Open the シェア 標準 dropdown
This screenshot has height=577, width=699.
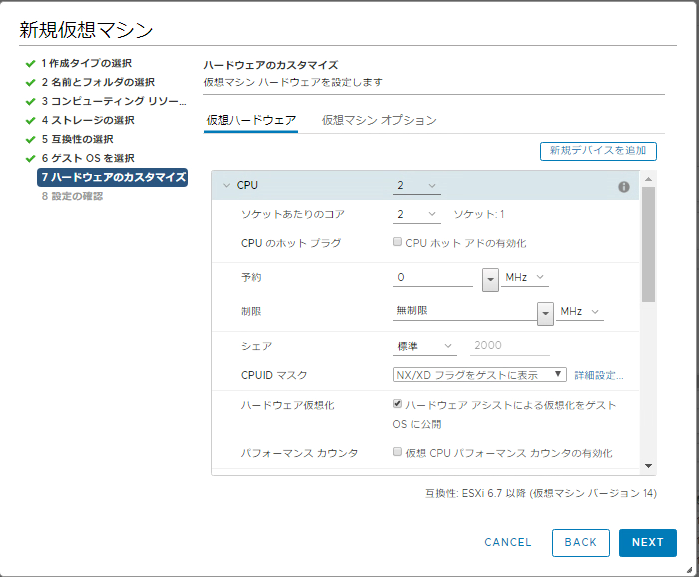click(x=424, y=346)
